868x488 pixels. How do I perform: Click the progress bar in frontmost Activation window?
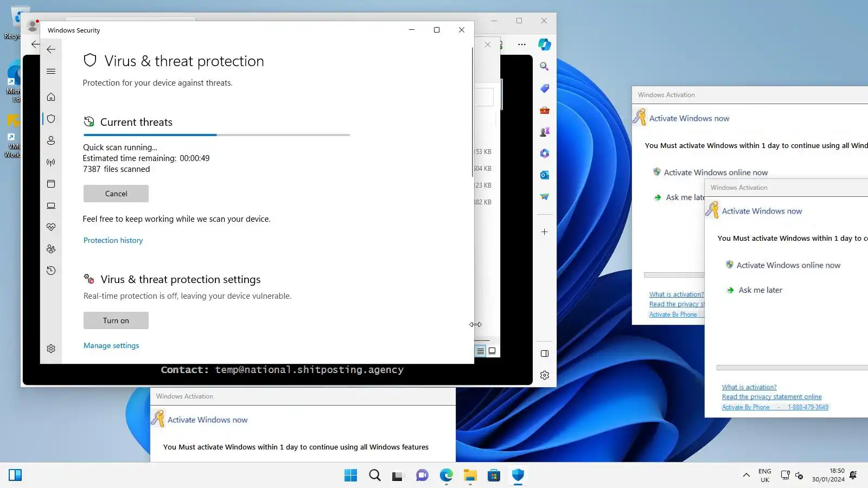tap(792, 368)
